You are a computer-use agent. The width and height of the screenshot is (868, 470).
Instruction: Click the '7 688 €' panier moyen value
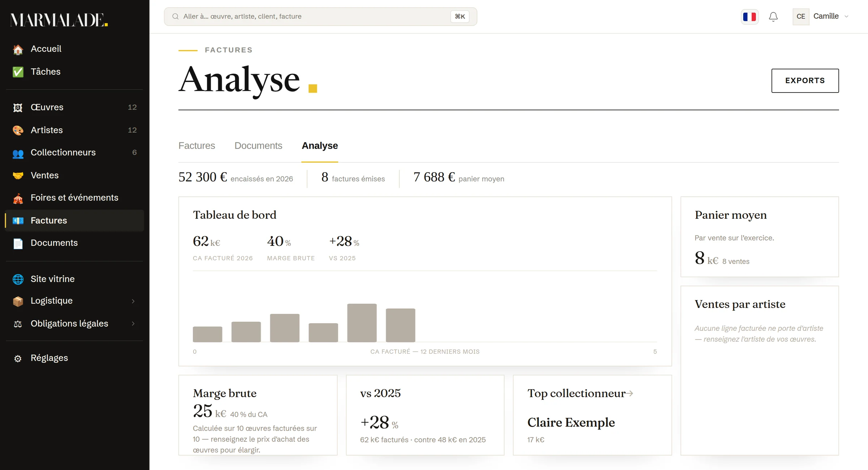(434, 177)
